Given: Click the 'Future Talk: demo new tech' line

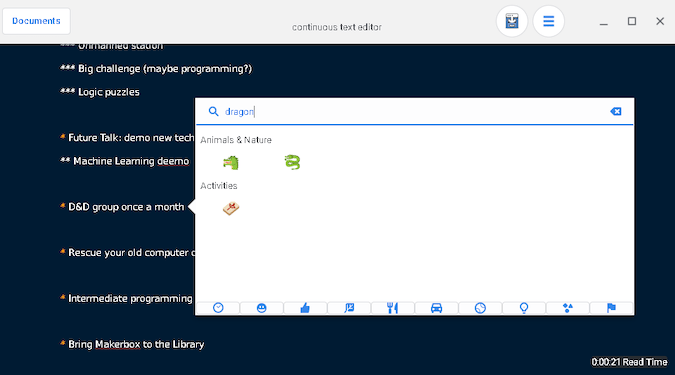Looking at the screenshot, I should pyautogui.click(x=127, y=138).
